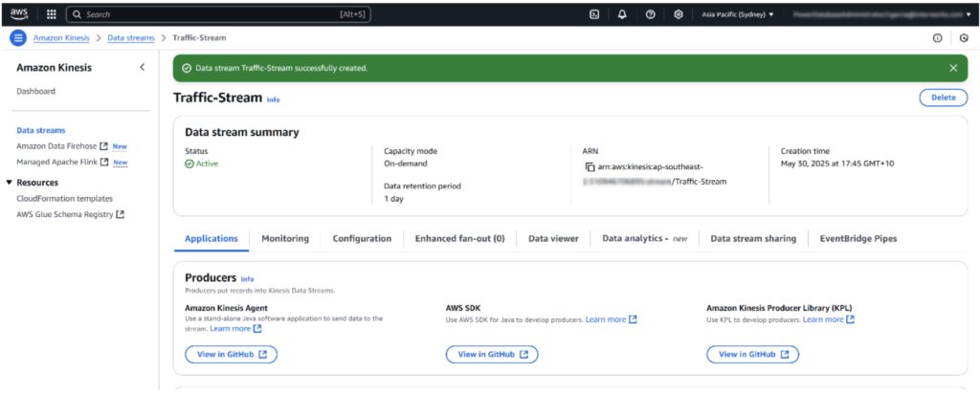Click New badge beside Amazon Data Firehose

[x=120, y=146]
